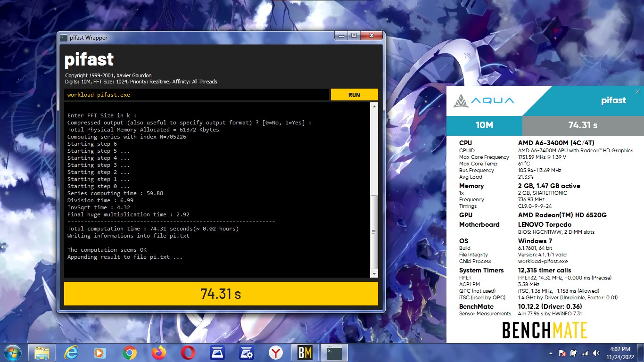Click the Action Center flag tray icon
The width and height of the screenshot is (644, 362).
562,353
